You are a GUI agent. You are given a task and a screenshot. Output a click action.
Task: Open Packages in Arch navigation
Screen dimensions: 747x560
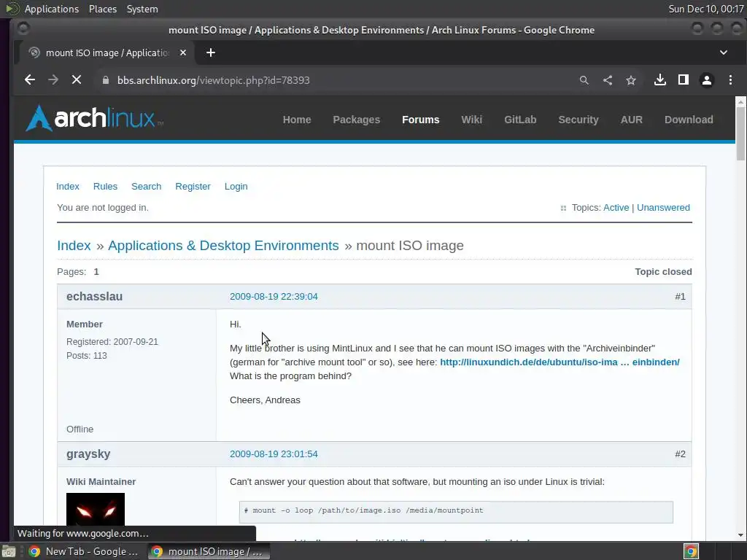point(356,120)
